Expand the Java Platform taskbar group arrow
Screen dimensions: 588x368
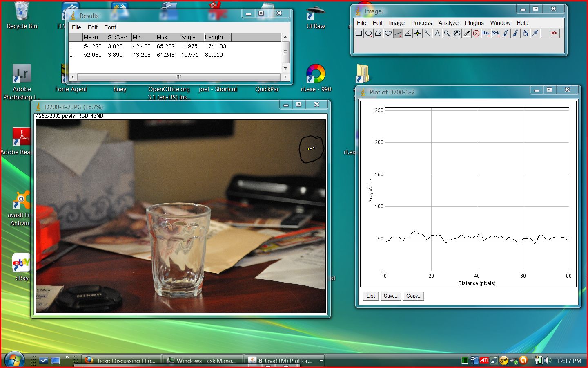[321, 361]
